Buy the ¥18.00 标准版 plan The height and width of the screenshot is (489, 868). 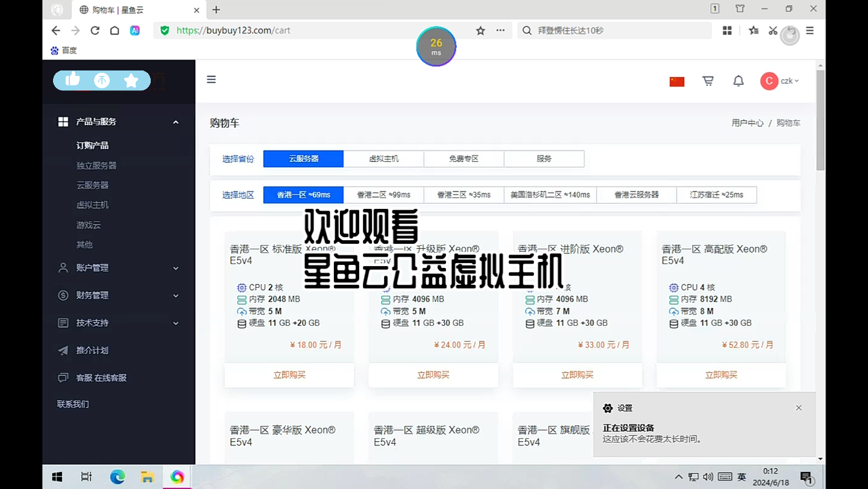coord(289,375)
